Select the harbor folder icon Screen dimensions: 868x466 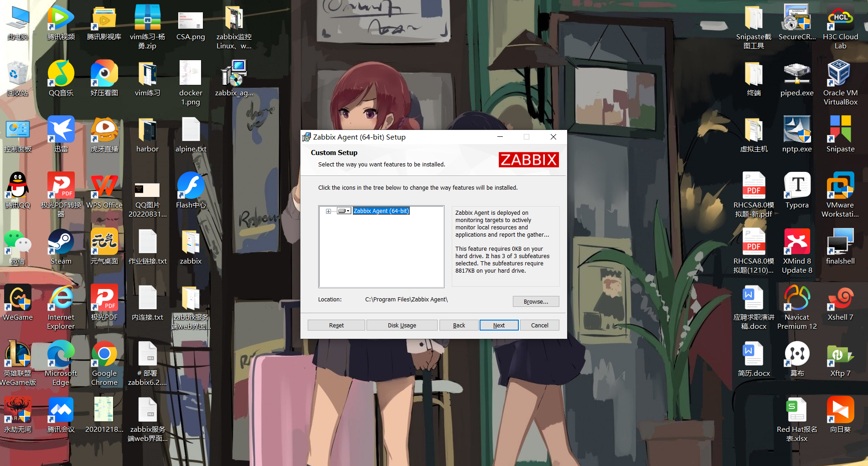[x=147, y=135]
